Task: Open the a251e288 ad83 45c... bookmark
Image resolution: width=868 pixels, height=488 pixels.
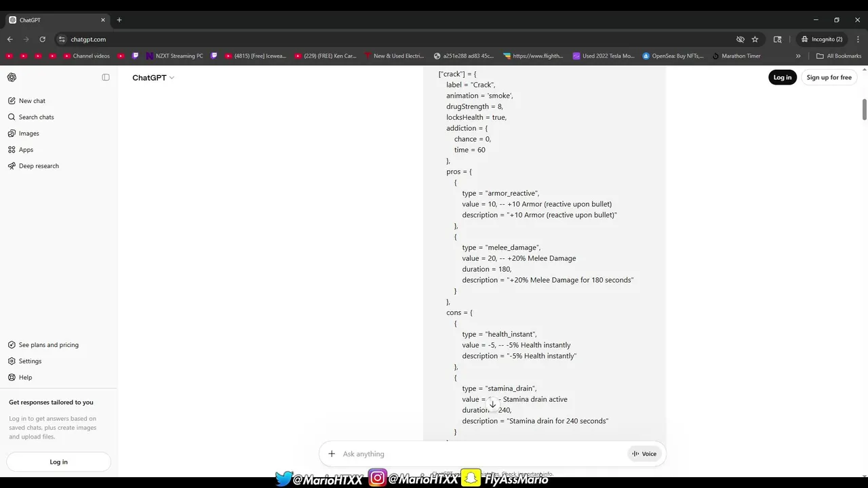Action: pyautogui.click(x=464, y=56)
